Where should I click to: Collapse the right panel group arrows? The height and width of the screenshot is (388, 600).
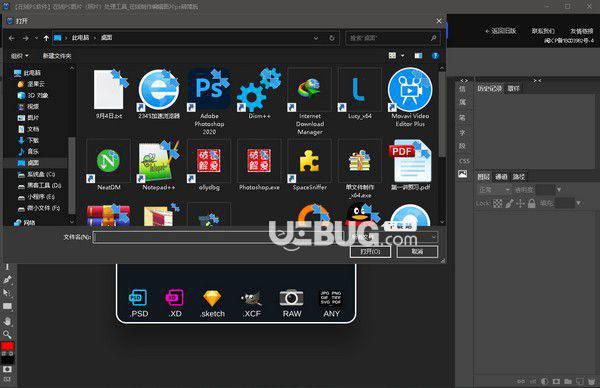[537, 81]
